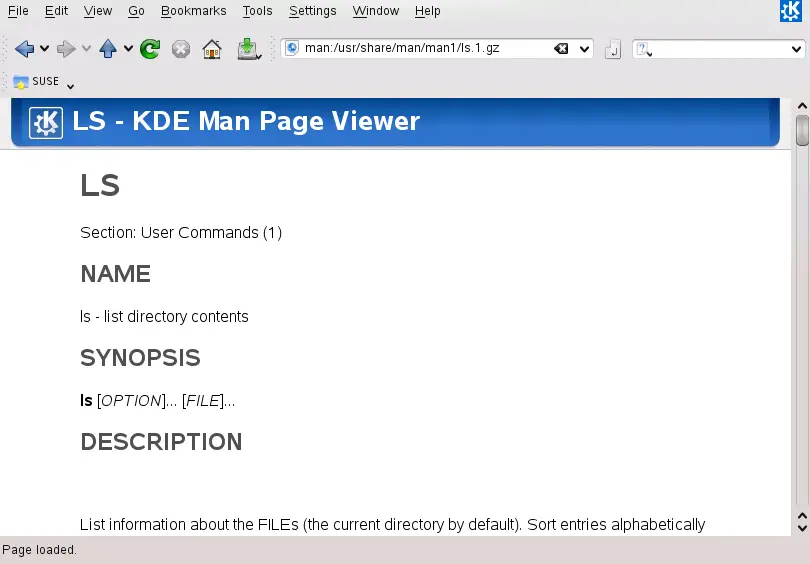The image size is (810, 564).
Task: Click the SUSE bookmark folder
Action: (37, 82)
